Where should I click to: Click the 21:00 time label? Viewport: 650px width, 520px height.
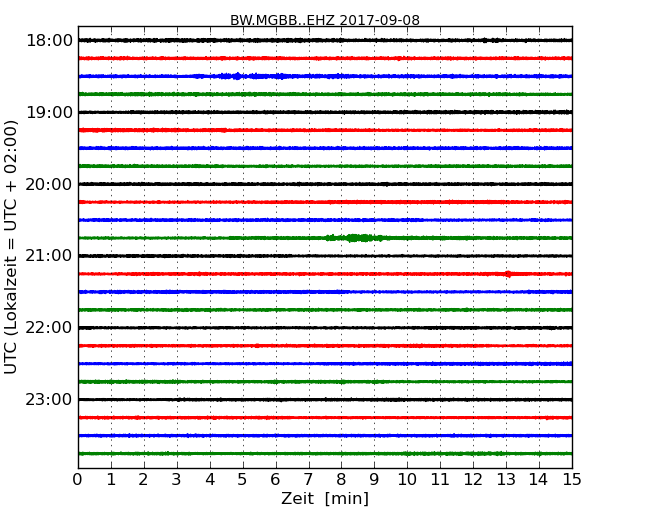click(49, 256)
